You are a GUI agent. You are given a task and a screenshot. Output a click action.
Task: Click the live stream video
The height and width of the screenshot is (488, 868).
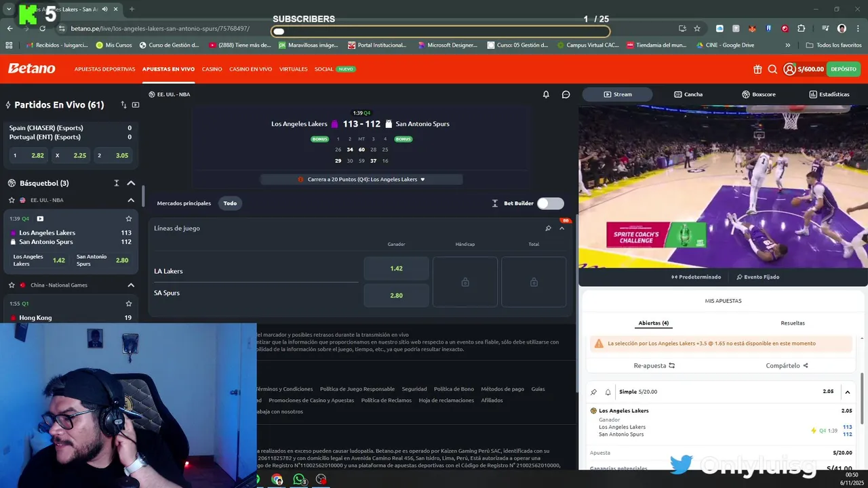pos(723,186)
